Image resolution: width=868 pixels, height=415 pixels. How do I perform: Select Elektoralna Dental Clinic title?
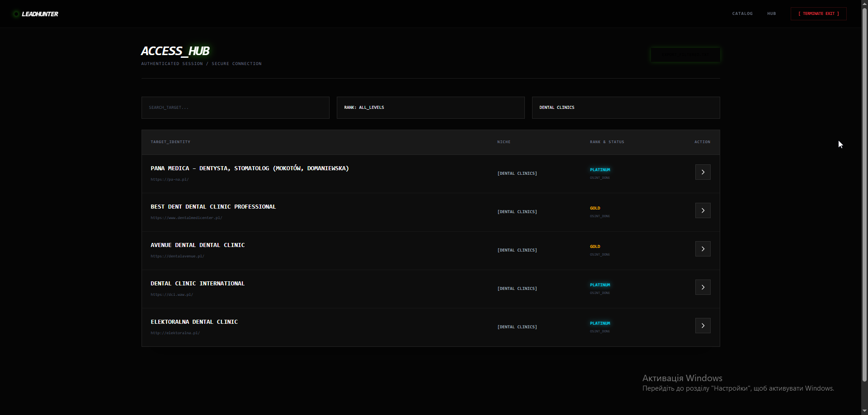[194, 322]
